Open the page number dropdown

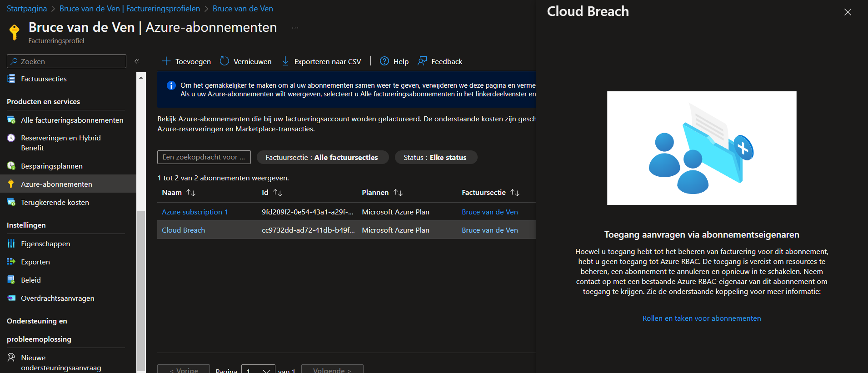coord(258,370)
